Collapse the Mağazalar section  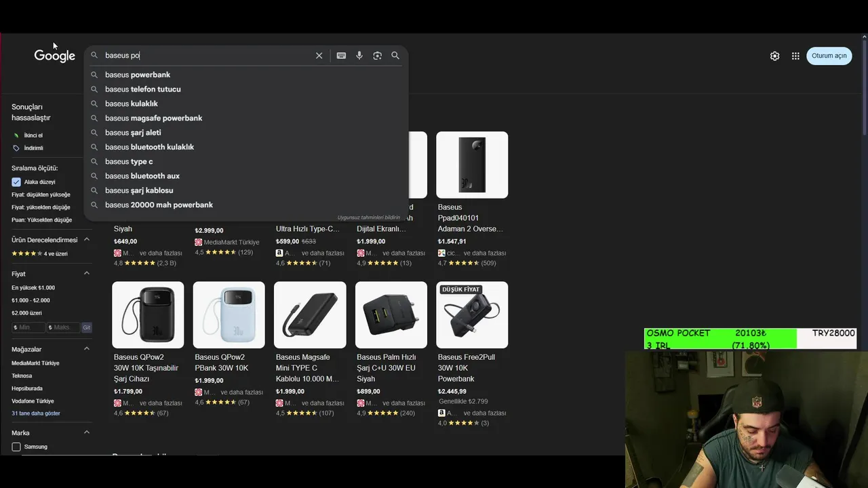(x=87, y=348)
